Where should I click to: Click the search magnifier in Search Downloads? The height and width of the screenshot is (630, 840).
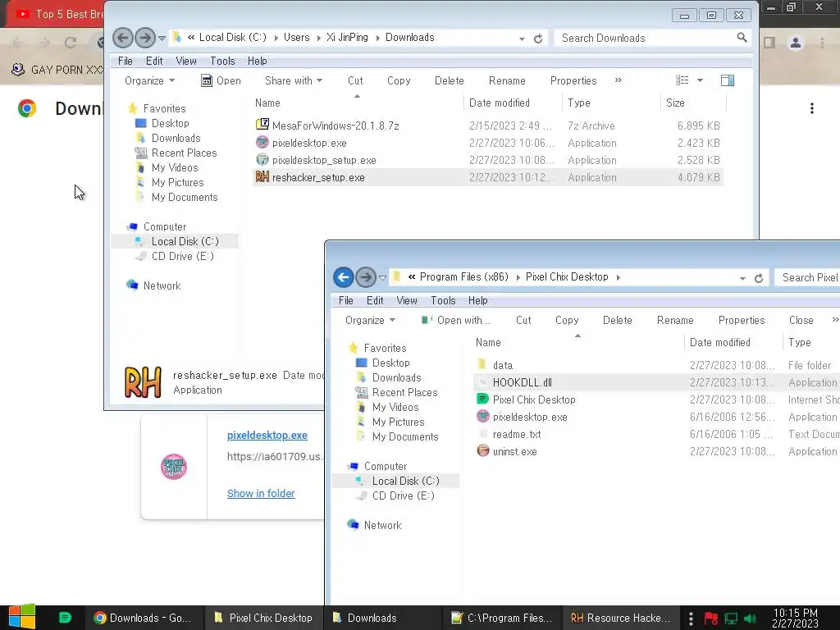[x=742, y=37]
